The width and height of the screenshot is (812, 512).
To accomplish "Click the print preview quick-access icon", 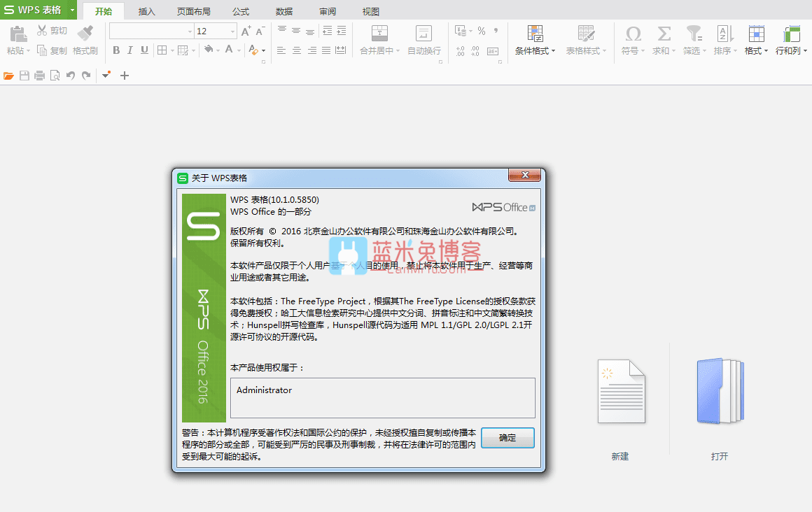I will click(x=55, y=76).
